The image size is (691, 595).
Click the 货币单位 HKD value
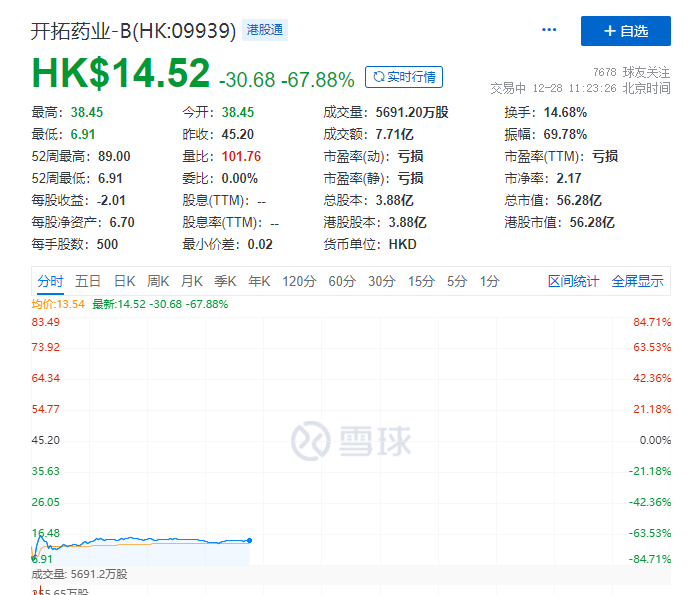pos(402,245)
